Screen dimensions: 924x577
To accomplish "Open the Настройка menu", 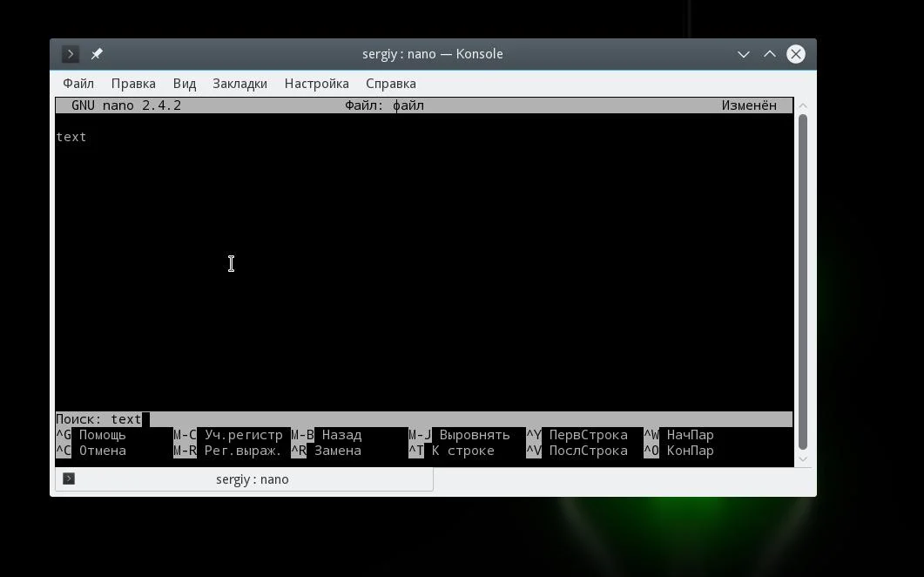I will [316, 84].
